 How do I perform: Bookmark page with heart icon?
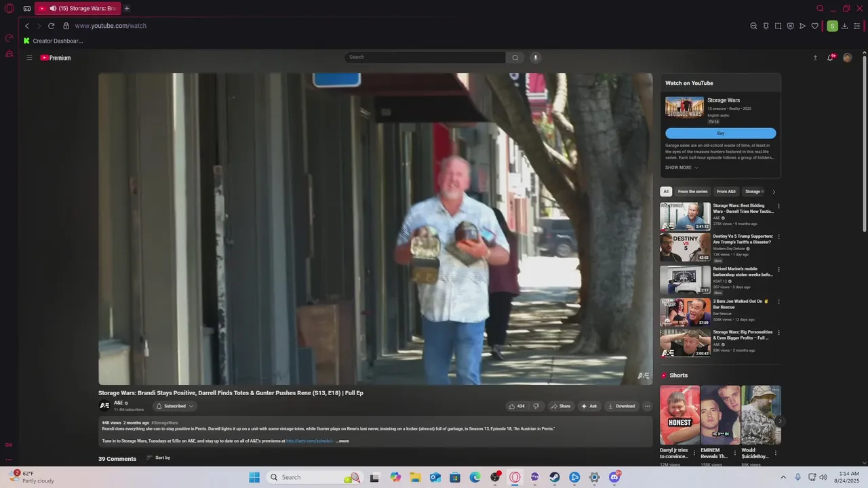tap(815, 26)
